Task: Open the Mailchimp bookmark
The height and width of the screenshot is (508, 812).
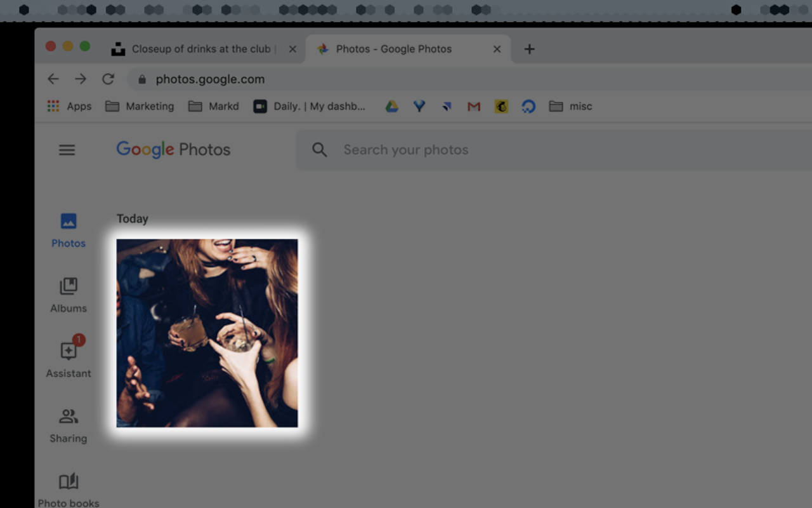Action: tap(501, 106)
